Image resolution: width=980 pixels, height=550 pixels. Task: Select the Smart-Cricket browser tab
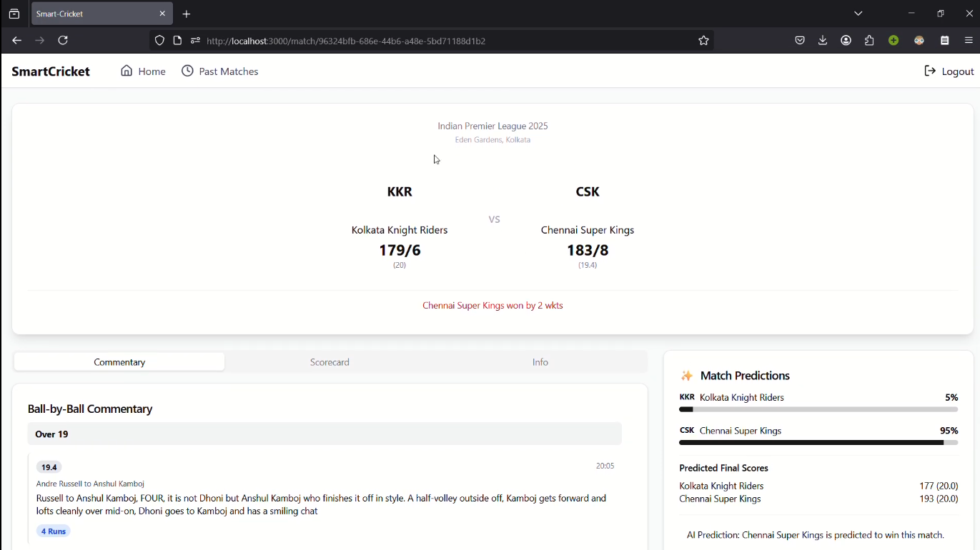point(102,14)
